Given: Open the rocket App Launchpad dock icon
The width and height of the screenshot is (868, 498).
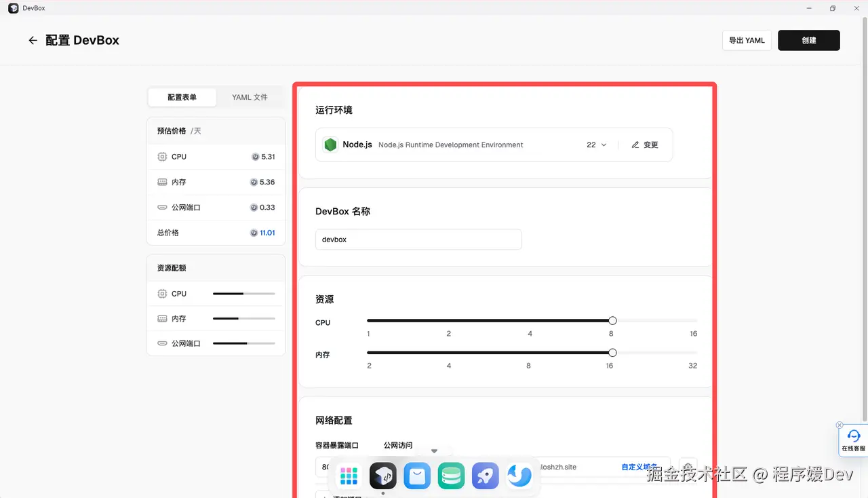Looking at the screenshot, I should [486, 476].
